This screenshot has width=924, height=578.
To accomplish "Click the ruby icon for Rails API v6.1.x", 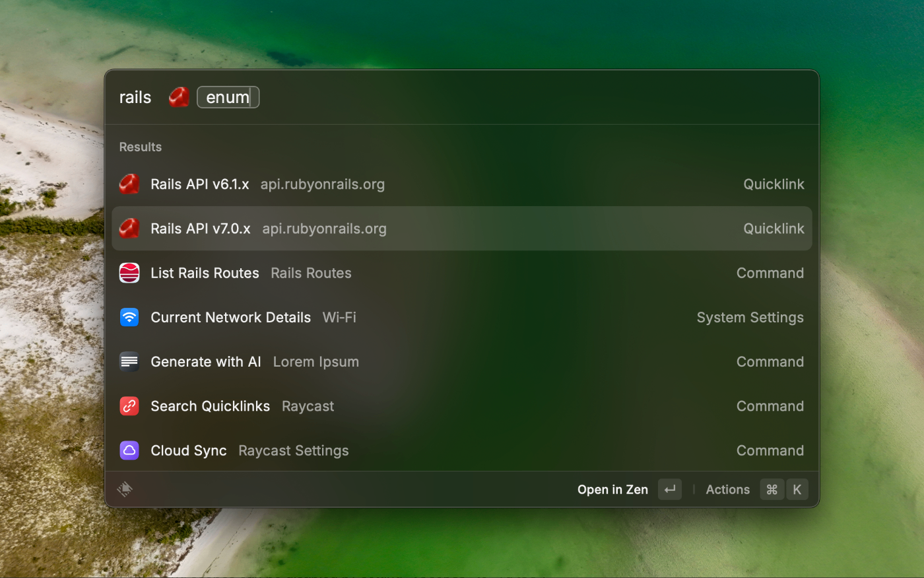I will [x=129, y=184].
